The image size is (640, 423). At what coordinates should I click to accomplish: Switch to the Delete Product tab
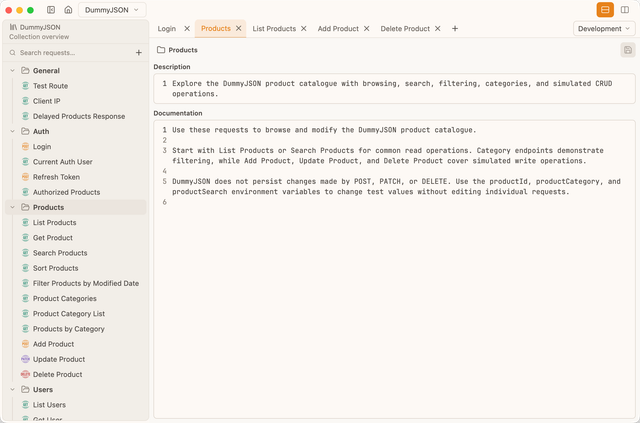click(x=405, y=29)
